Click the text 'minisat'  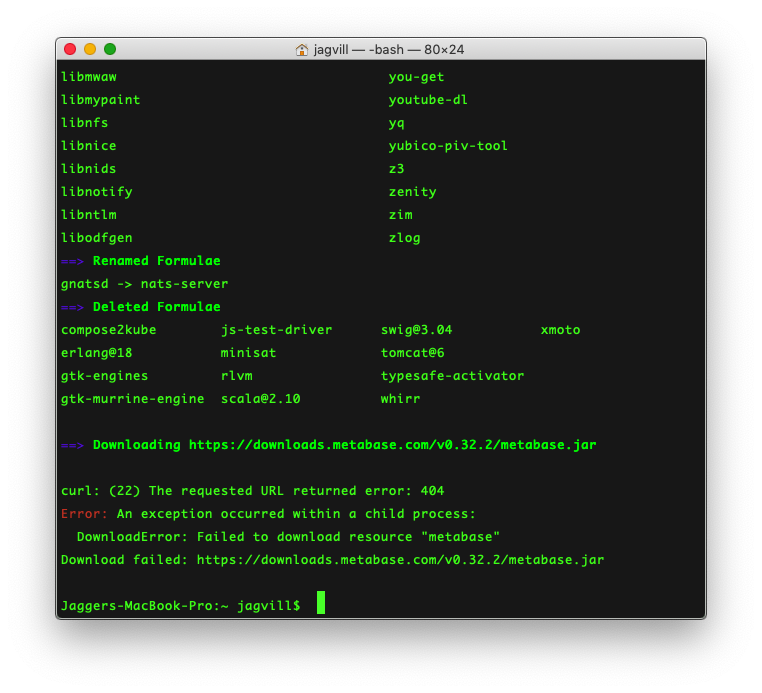[x=248, y=353]
